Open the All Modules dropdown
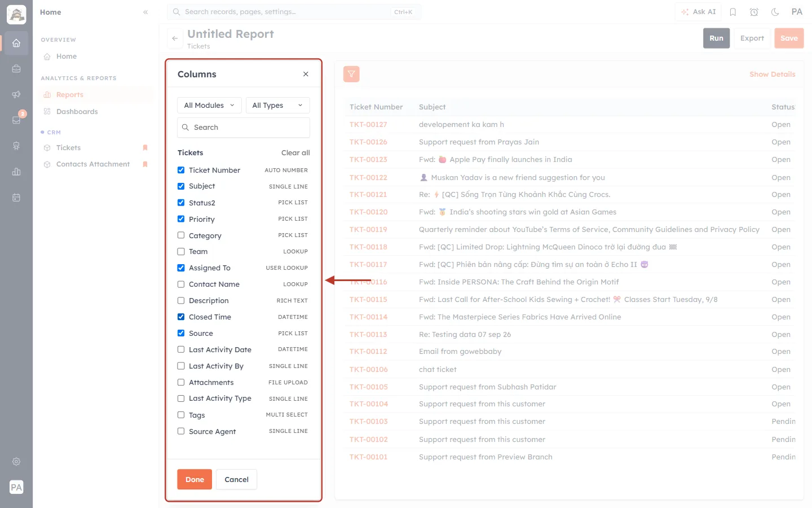Viewport: 812px width, 508px height. [x=210, y=106]
